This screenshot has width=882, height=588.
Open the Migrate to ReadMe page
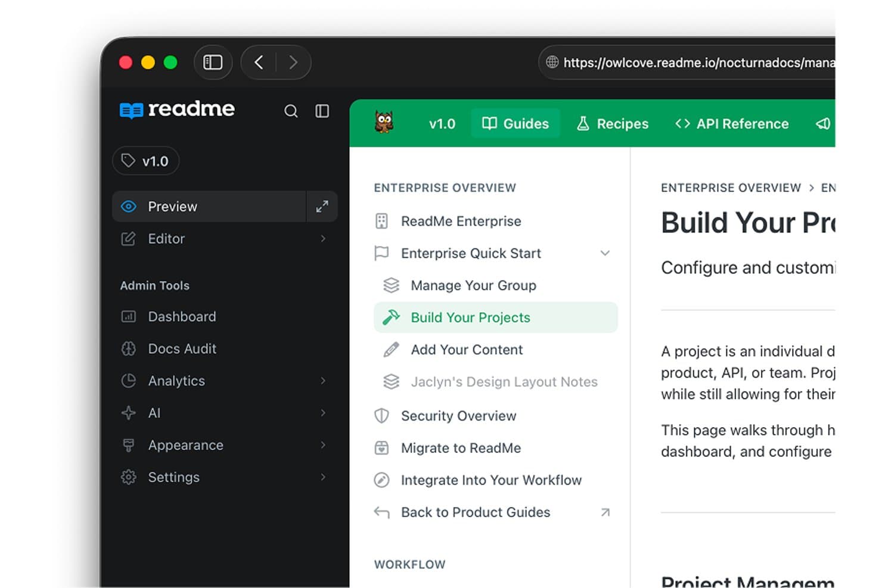pos(461,449)
